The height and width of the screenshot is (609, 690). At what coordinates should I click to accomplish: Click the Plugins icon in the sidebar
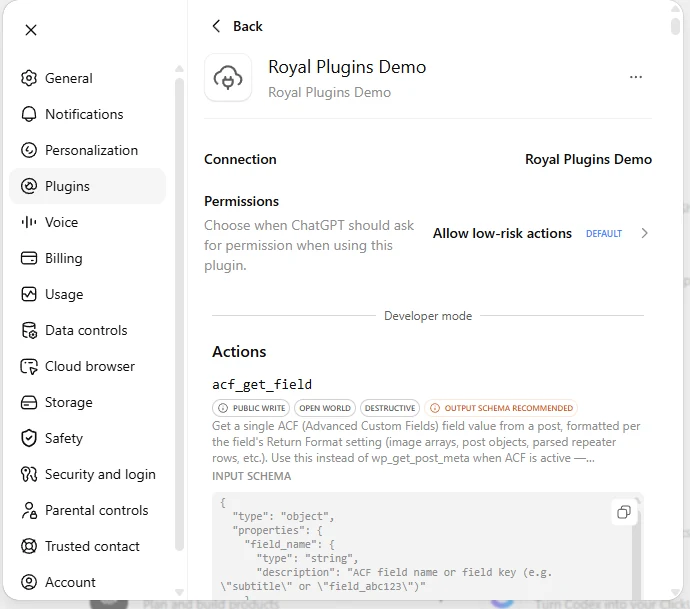coord(29,186)
